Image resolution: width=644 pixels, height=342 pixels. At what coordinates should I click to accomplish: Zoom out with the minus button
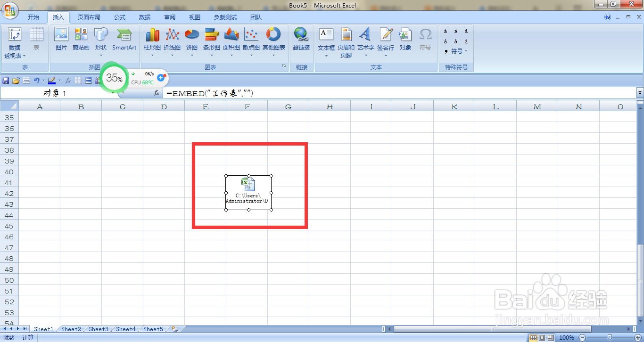(x=582, y=337)
